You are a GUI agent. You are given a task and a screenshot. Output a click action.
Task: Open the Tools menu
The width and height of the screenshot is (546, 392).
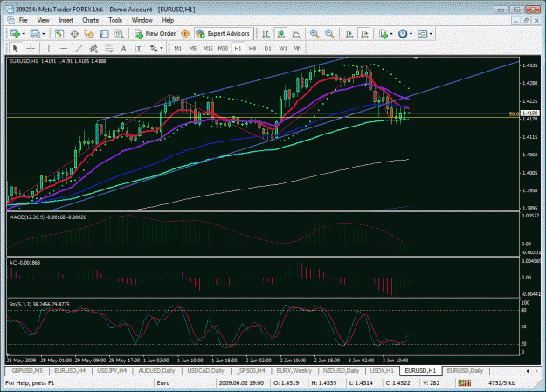pyautogui.click(x=115, y=20)
